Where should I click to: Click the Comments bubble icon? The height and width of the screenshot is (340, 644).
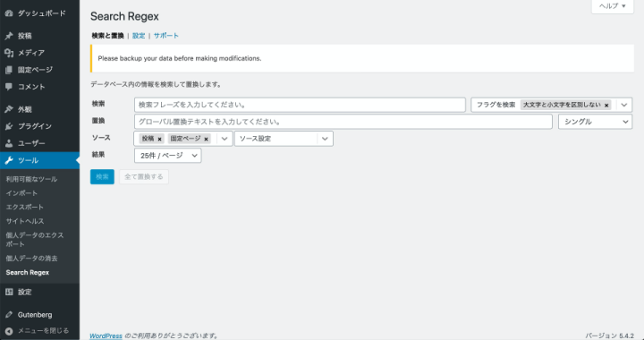(x=9, y=87)
